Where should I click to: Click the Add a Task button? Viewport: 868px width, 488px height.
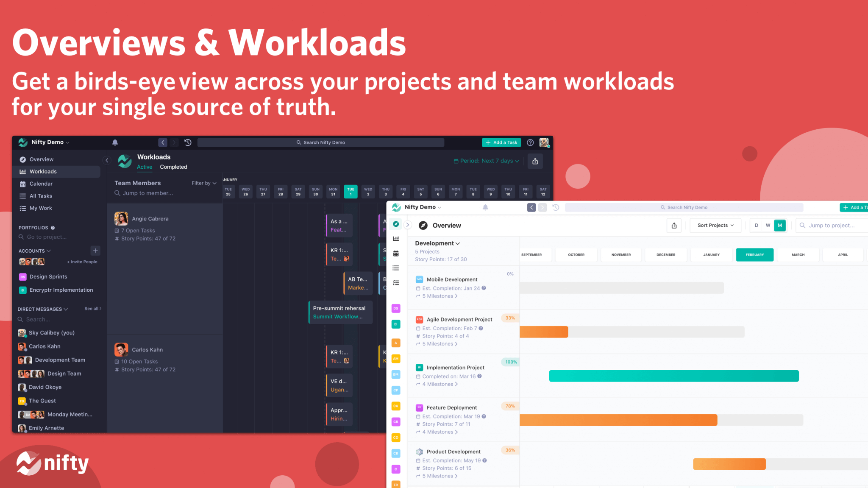(501, 142)
